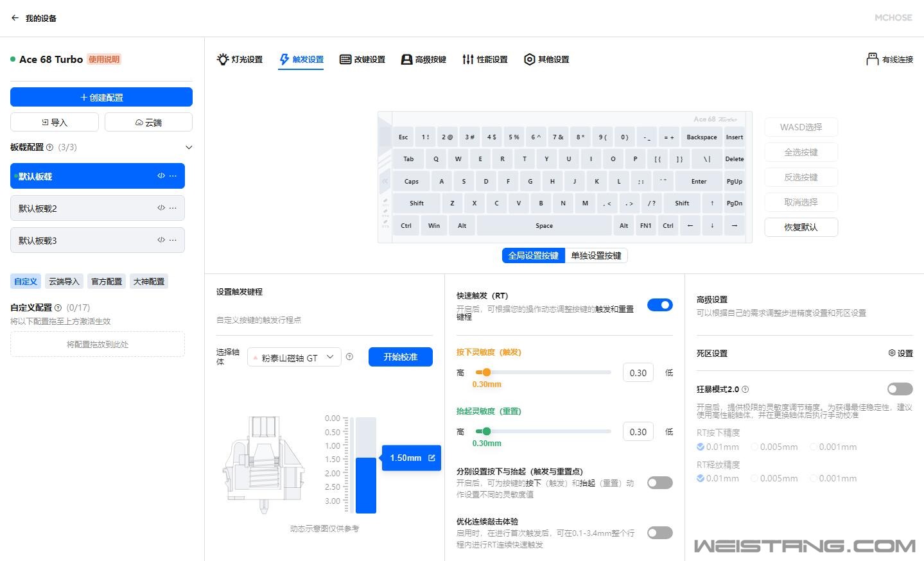Switch to the 灯光设置 tab
The width and height of the screenshot is (924, 561).
(240, 60)
